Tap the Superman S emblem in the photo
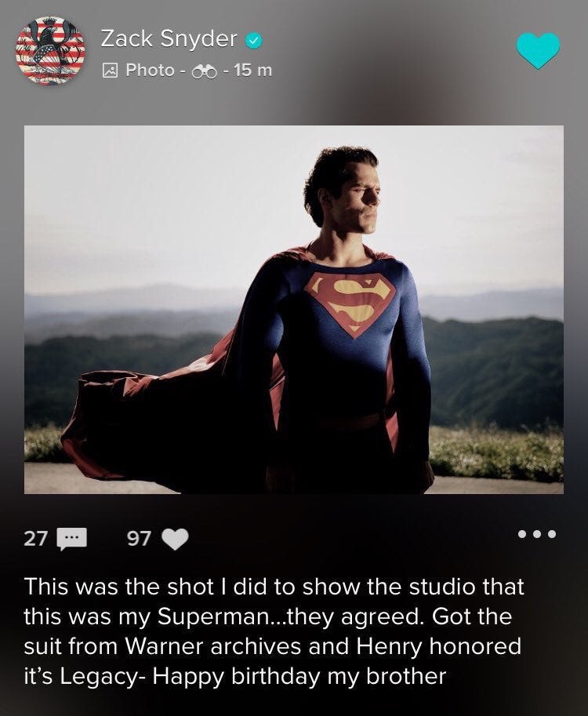This screenshot has width=588, height=716. tap(350, 300)
